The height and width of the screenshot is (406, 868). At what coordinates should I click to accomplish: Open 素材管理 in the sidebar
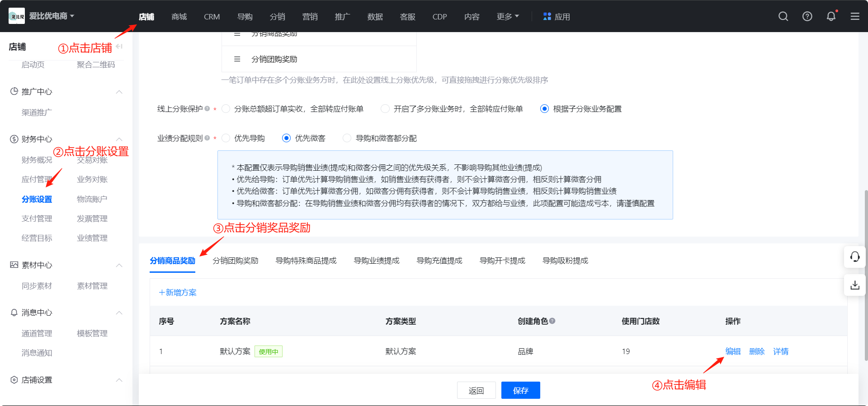[x=92, y=286]
